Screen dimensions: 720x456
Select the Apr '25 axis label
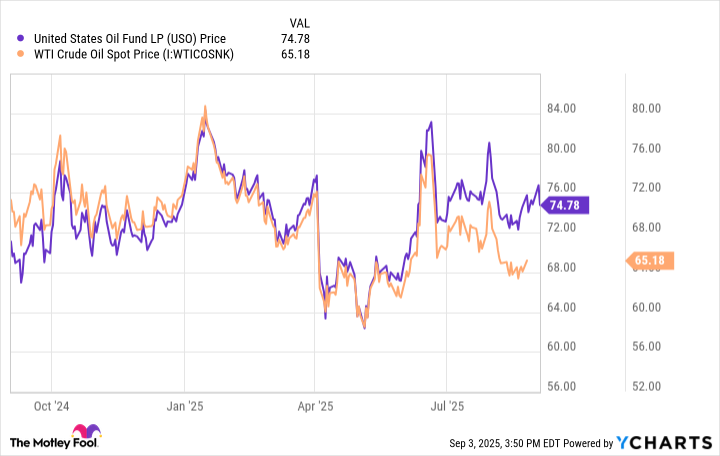[314, 407]
